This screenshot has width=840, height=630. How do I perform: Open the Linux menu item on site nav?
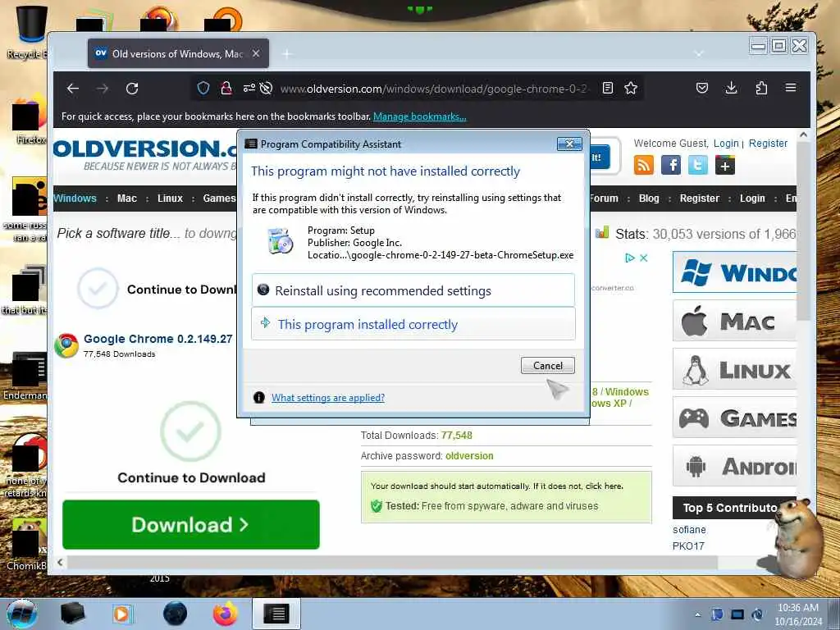click(x=170, y=199)
